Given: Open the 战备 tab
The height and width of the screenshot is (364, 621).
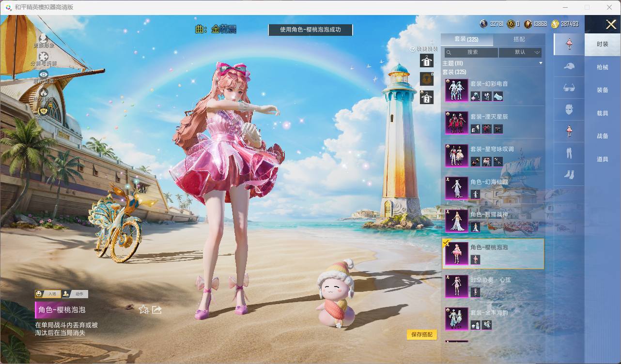Looking at the screenshot, I should click(x=603, y=136).
